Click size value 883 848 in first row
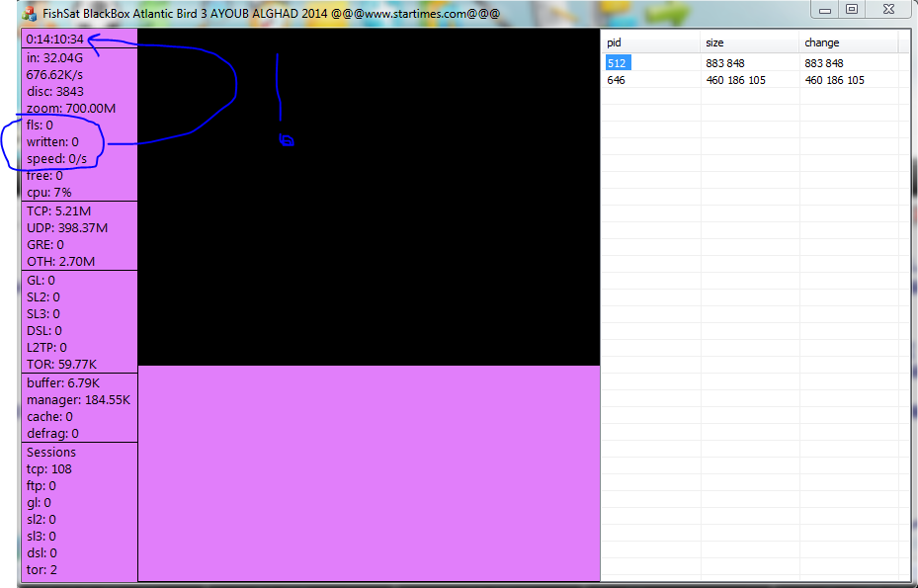The height and width of the screenshot is (588, 918). (x=725, y=63)
